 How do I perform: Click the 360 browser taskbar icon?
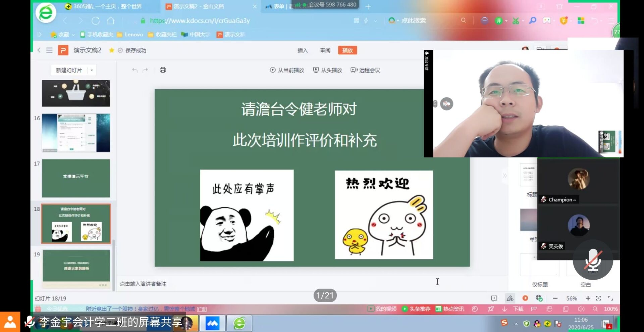point(239,323)
